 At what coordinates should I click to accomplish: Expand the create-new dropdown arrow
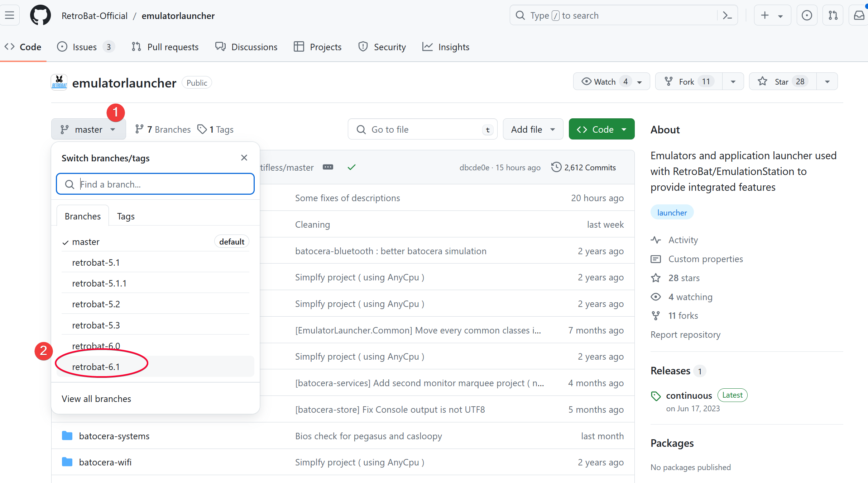click(x=780, y=16)
